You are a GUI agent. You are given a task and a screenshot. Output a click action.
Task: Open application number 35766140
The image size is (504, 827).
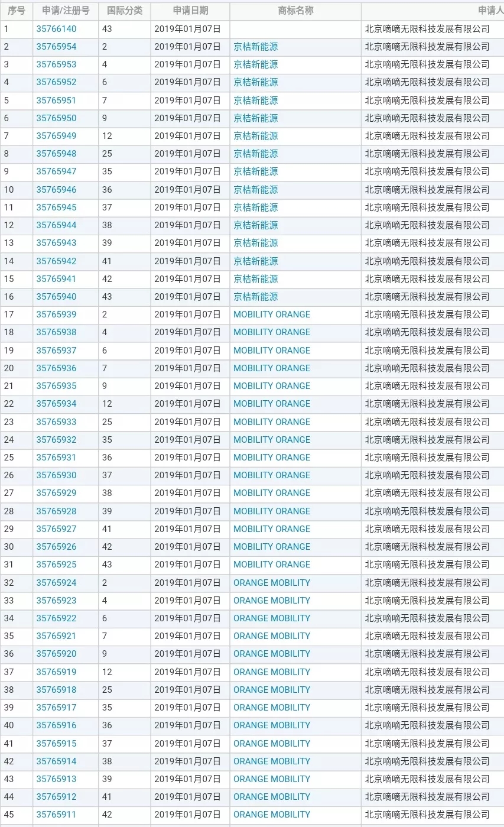[56, 29]
